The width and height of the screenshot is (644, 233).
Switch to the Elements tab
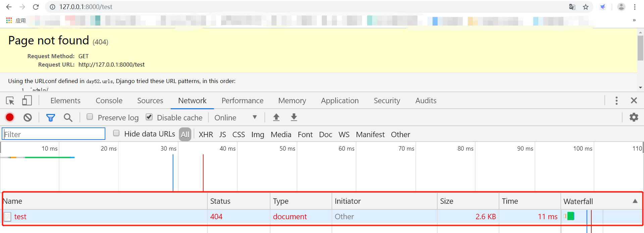[x=65, y=101]
